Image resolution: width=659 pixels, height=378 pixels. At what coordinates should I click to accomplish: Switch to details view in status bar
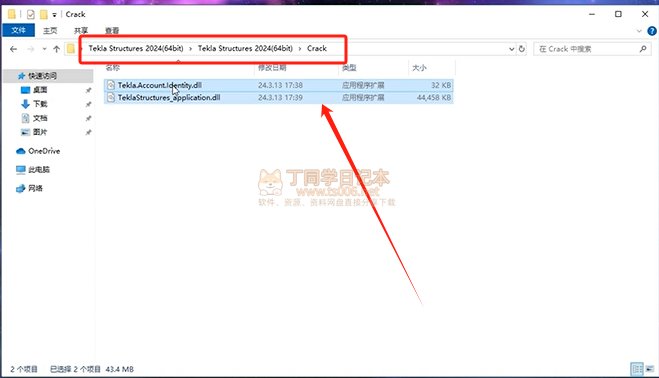(637, 369)
